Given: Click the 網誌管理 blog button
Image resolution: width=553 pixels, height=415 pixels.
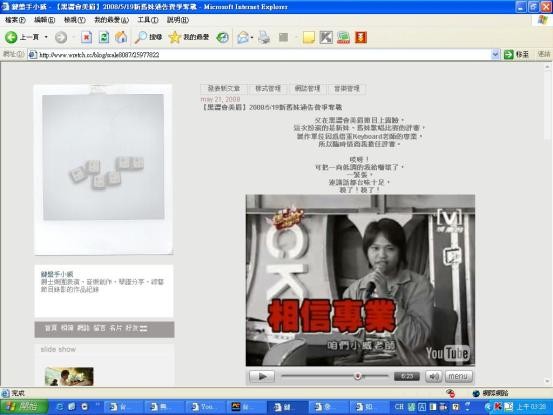Looking at the screenshot, I should pyautogui.click(x=307, y=89).
